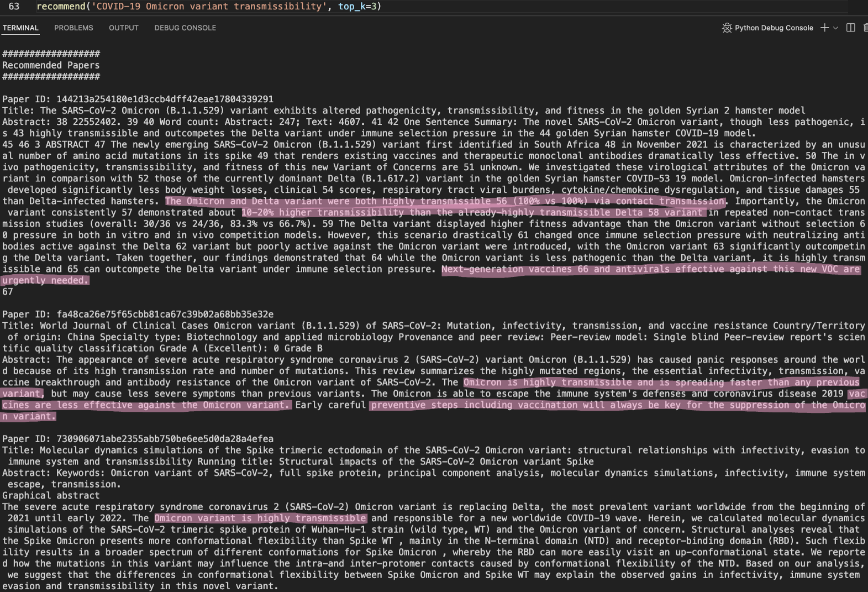
Task: Click the Python debug bug icon
Action: (x=727, y=28)
